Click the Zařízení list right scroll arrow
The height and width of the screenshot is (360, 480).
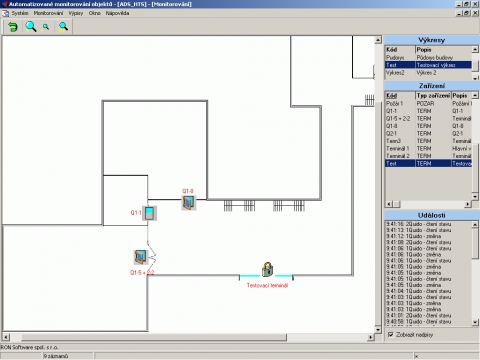[468, 204]
